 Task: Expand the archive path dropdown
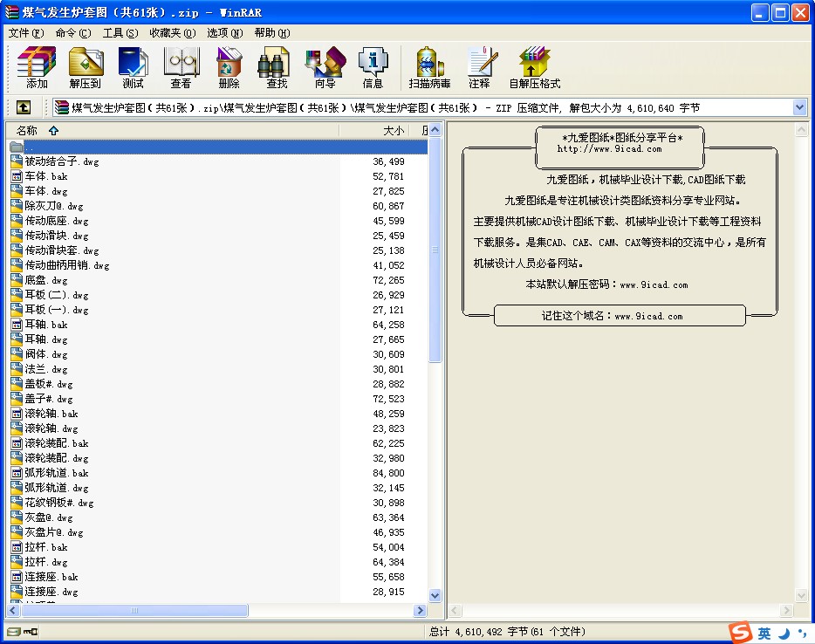point(799,107)
